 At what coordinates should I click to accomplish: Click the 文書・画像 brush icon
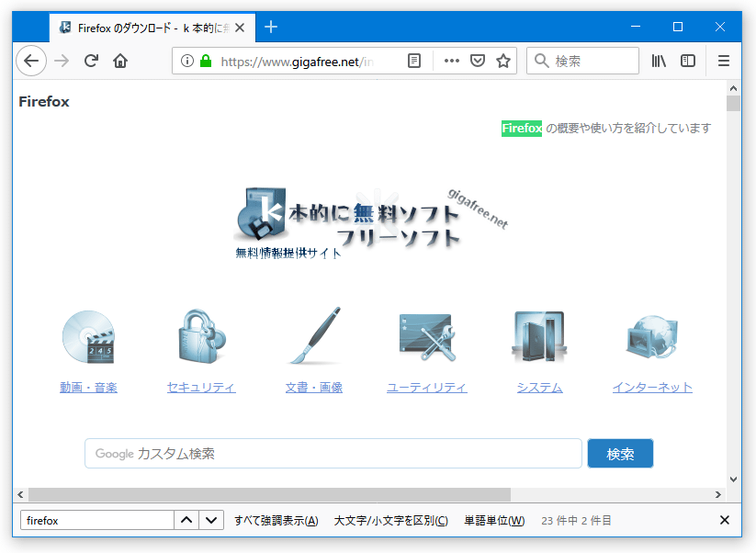(x=314, y=335)
